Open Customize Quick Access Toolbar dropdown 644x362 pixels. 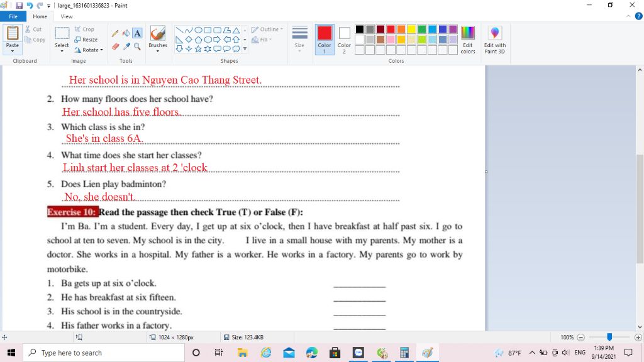tap(49, 6)
